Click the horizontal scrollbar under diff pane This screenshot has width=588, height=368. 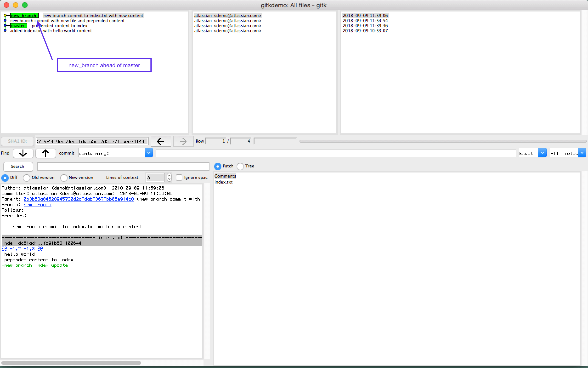click(71, 363)
